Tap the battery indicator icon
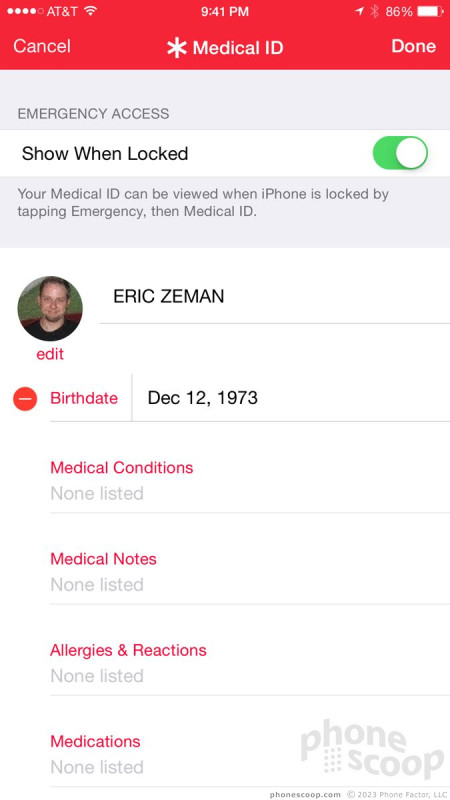This screenshot has width=450, height=800. point(430,11)
